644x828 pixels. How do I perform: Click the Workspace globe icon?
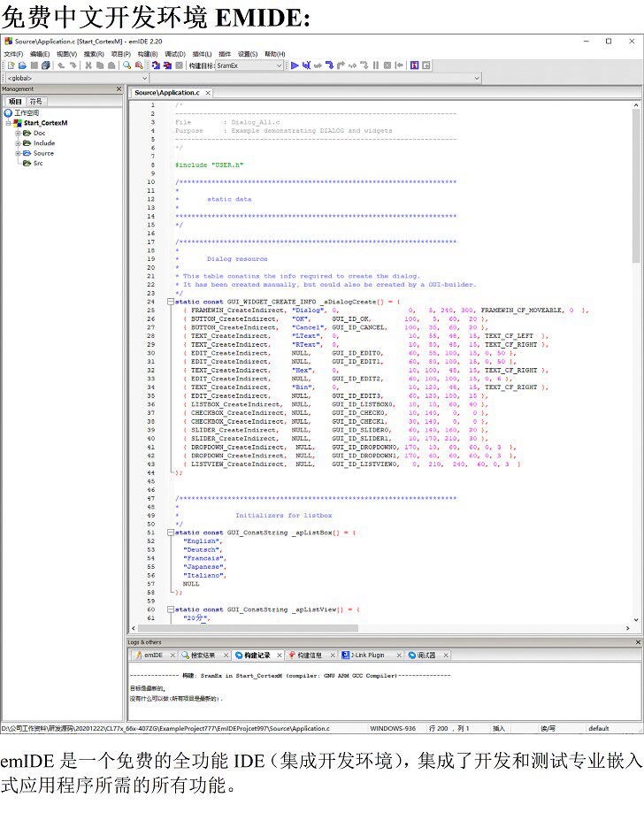pos(8,113)
